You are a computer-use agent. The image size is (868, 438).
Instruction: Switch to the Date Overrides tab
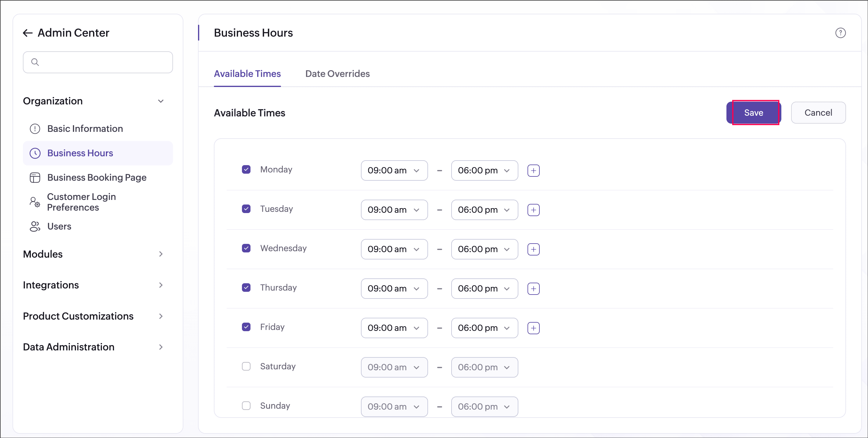tap(337, 74)
